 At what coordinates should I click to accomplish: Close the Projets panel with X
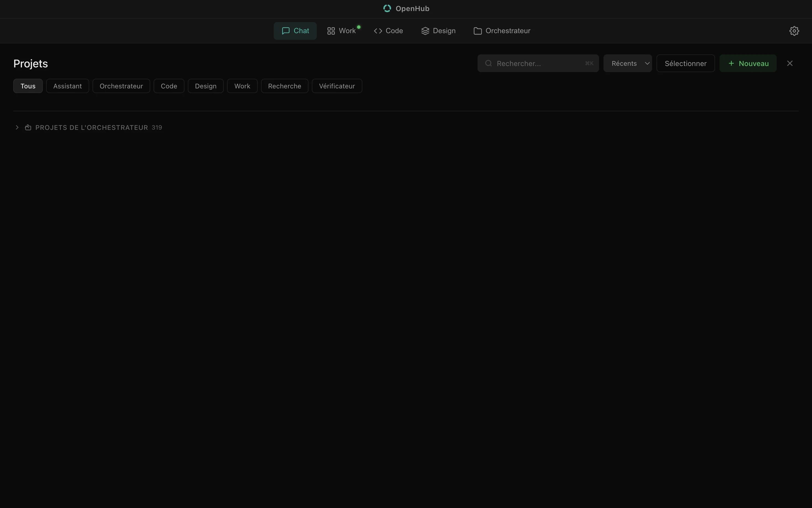790,63
